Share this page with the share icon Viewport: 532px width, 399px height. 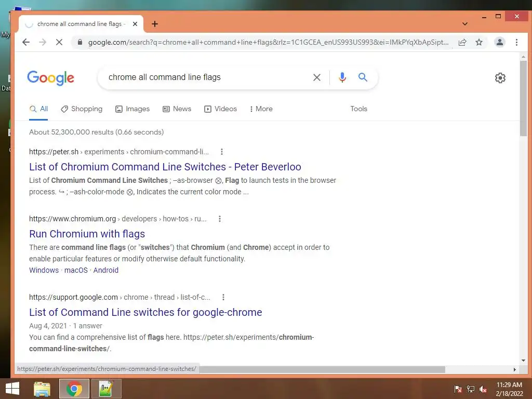[x=462, y=42]
